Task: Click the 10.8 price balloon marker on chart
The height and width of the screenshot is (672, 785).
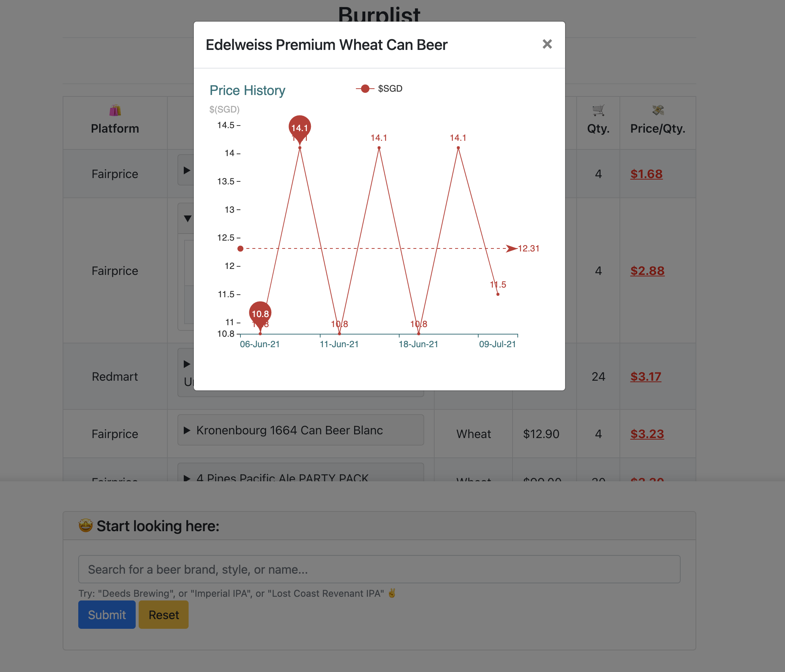Action: coord(260,314)
